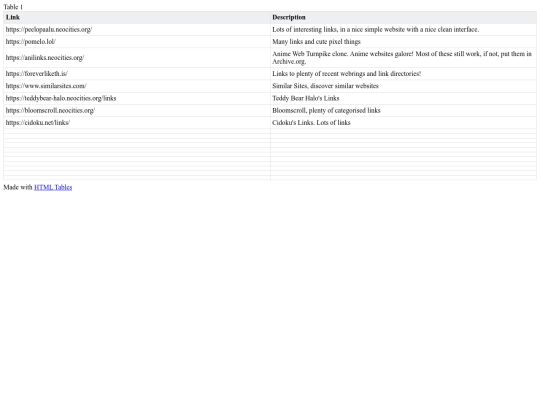The height and width of the screenshot is (405, 540).
Task: Select the teddybear-halo.neocities.org/links cell
Action: (x=137, y=98)
